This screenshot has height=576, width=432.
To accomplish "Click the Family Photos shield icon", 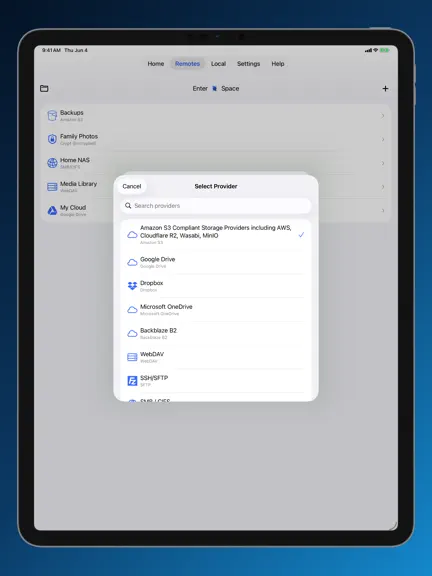I will [52, 139].
